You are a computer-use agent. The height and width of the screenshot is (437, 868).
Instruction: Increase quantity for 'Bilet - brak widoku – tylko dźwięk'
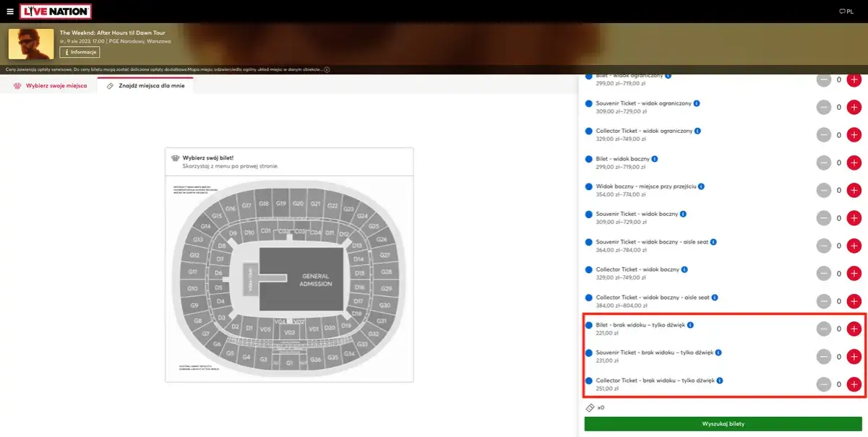coord(853,329)
